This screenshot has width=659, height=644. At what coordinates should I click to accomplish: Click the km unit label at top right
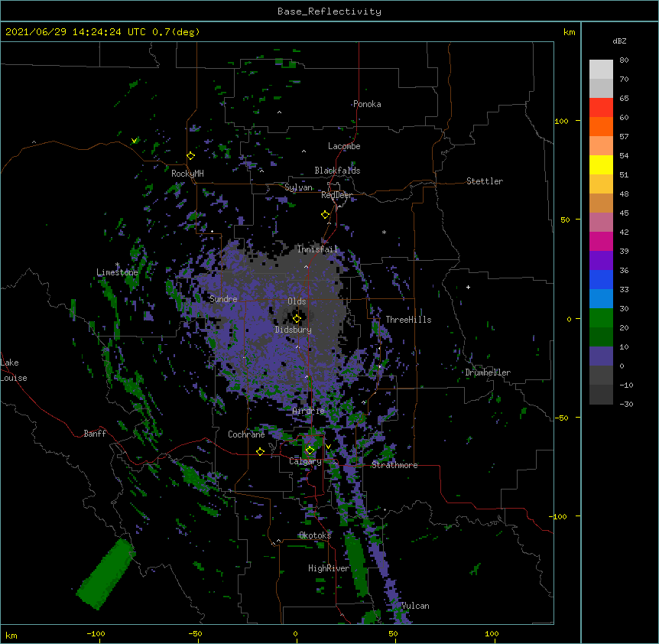click(x=570, y=32)
